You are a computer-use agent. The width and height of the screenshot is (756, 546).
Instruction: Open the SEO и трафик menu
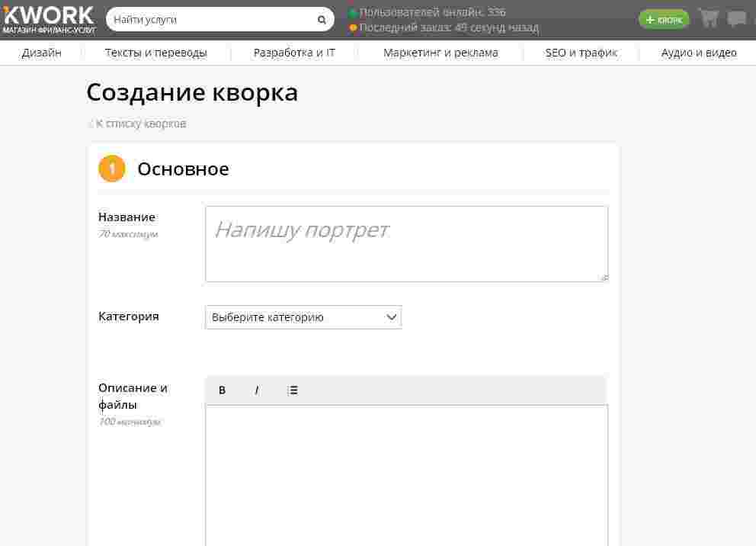point(581,53)
